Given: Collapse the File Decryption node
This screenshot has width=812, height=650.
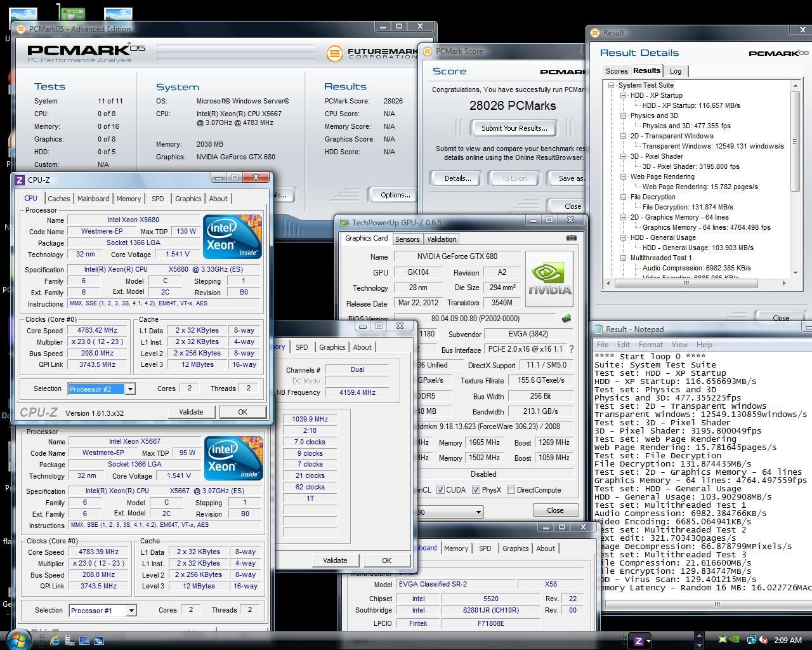Looking at the screenshot, I should coord(624,197).
